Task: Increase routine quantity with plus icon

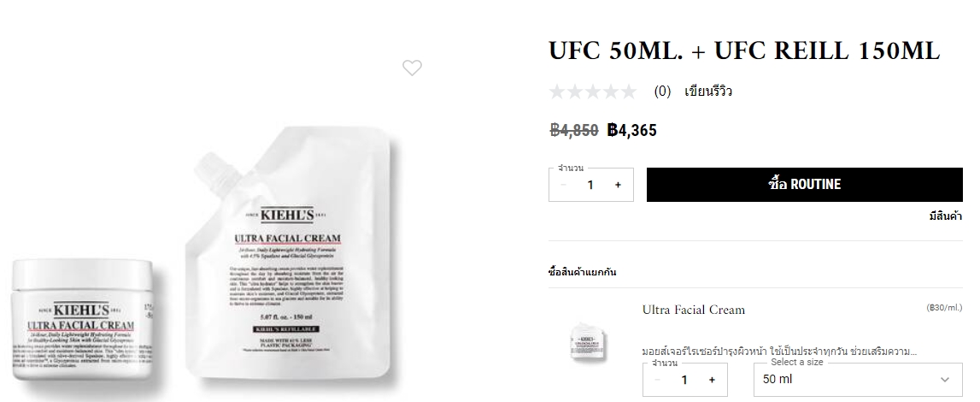Action: [x=618, y=185]
